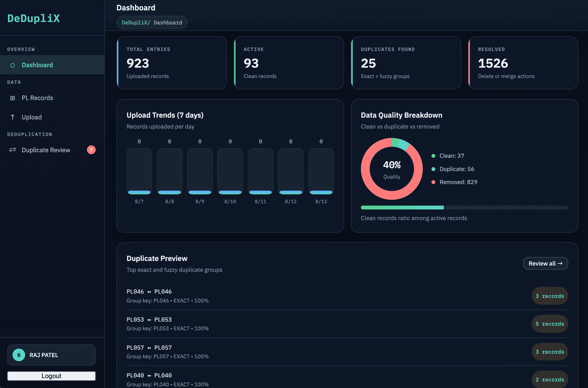Click the DeDupliX logo

(x=34, y=18)
